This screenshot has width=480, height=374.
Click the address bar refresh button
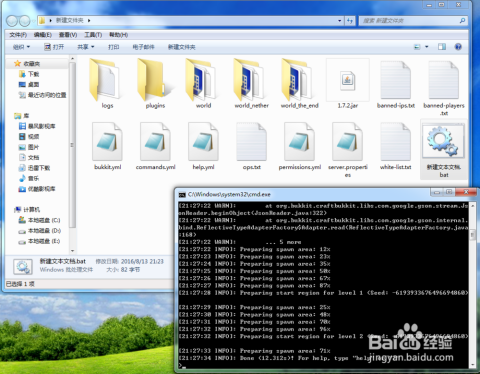tap(349, 21)
